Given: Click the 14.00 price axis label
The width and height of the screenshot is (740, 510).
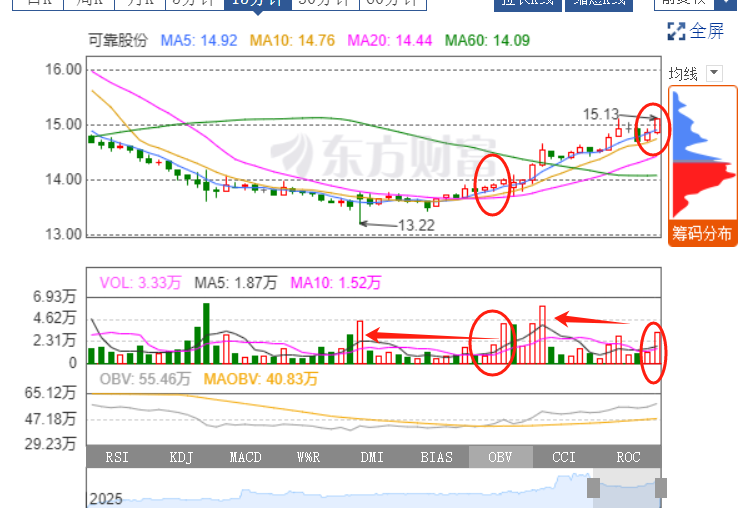Looking at the screenshot, I should point(63,179).
